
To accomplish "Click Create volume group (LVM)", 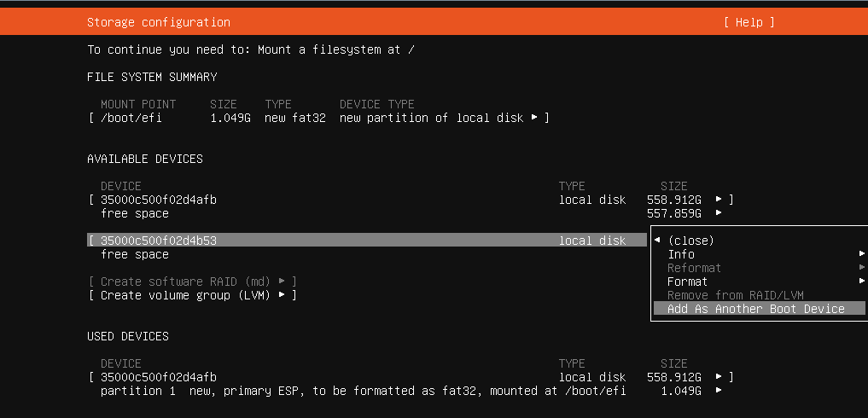I will coord(186,295).
